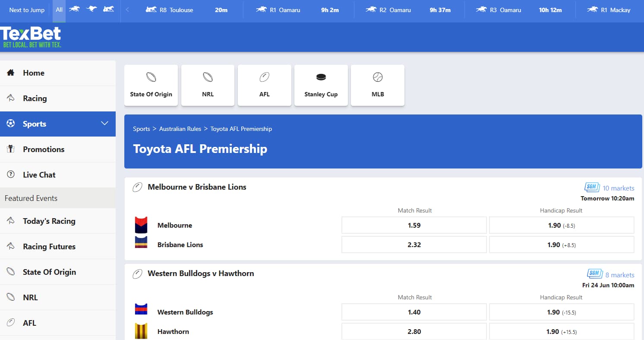The height and width of the screenshot is (340, 644).
Task: Click the Sports soccer ball icon
Action: 11,124
